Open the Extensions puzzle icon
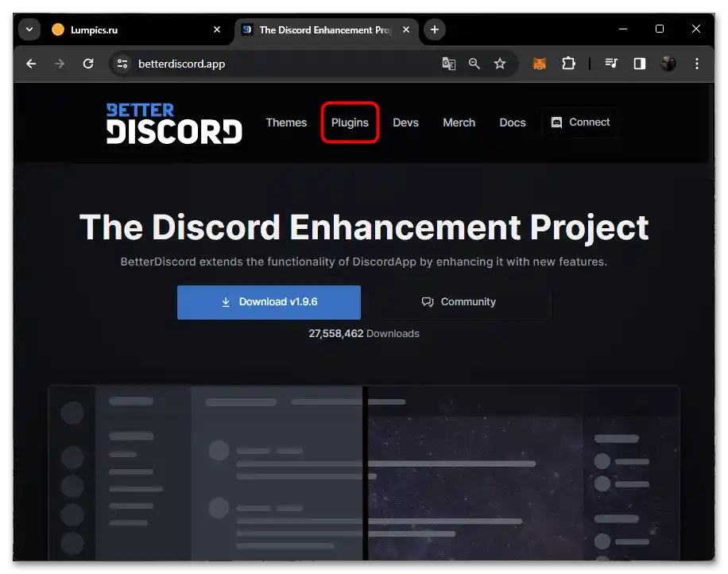The width and height of the screenshot is (728, 574). [568, 64]
